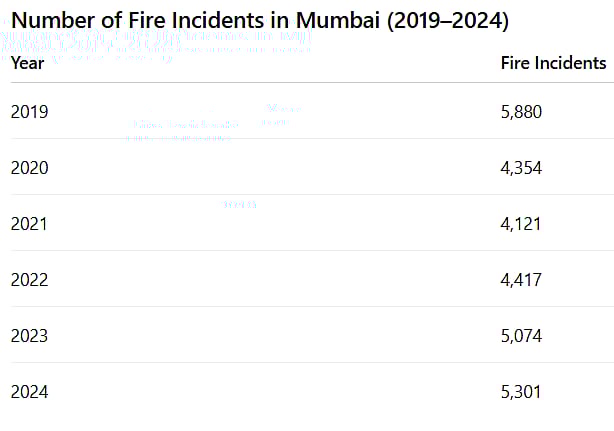Click the 2021 year cell
This screenshot has width=614, height=431.
29,224
